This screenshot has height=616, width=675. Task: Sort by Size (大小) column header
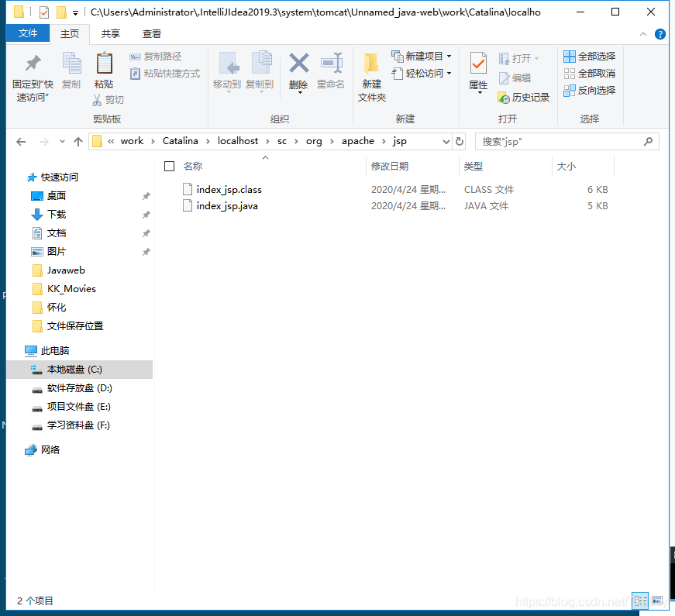pos(566,166)
